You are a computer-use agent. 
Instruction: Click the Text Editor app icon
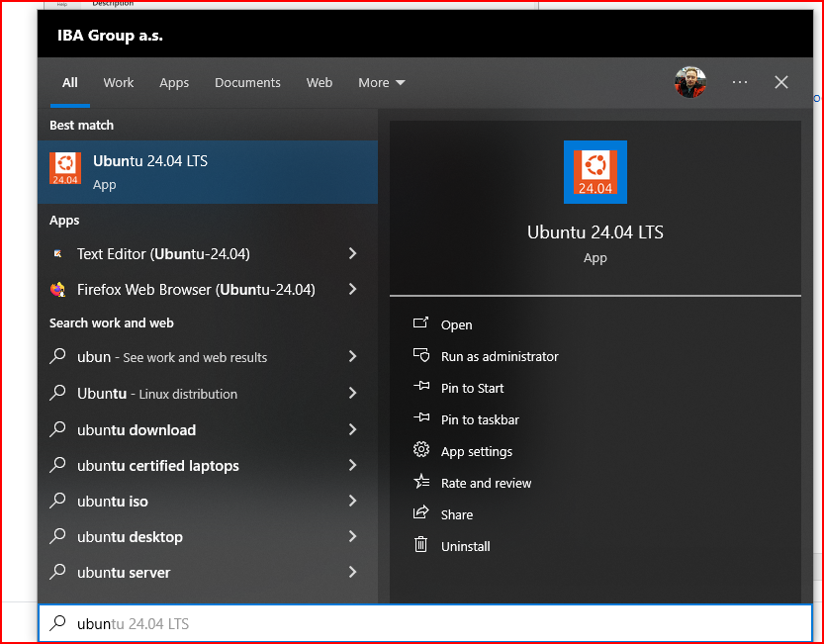click(x=57, y=254)
